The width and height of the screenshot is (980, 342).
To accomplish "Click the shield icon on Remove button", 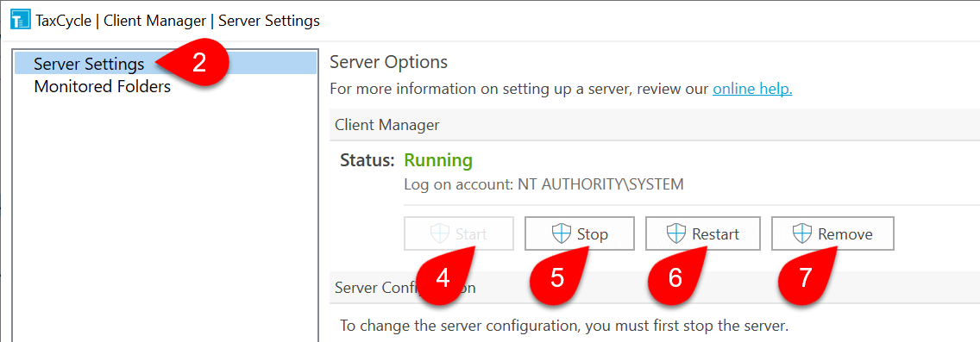I will click(x=802, y=234).
